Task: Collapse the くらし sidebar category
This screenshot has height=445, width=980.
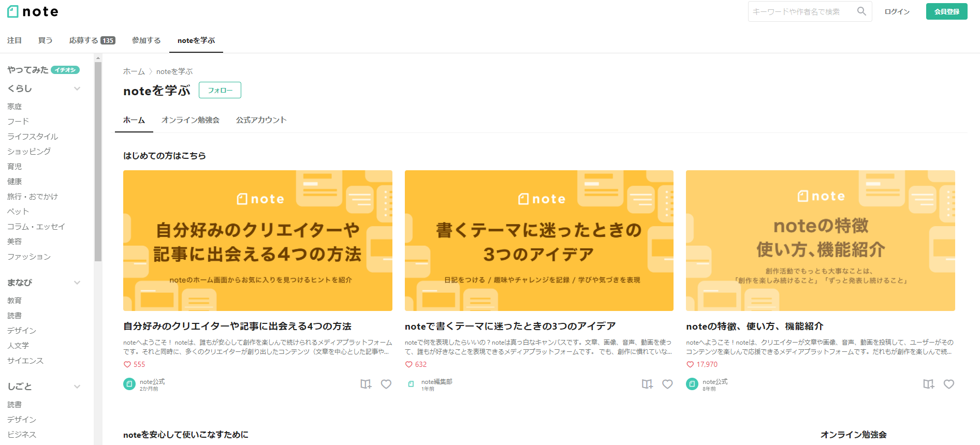Action: pos(77,88)
